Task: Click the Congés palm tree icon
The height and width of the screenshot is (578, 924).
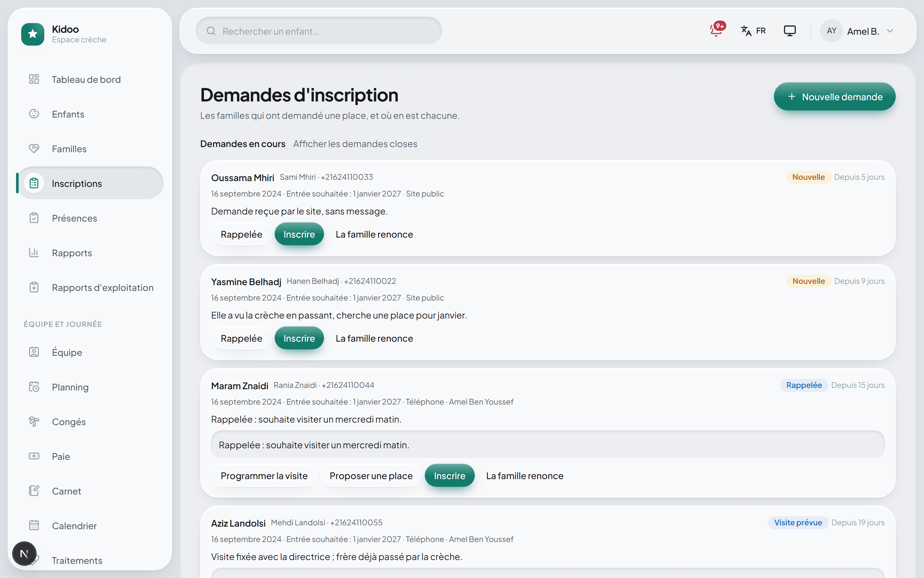Action: (34, 422)
